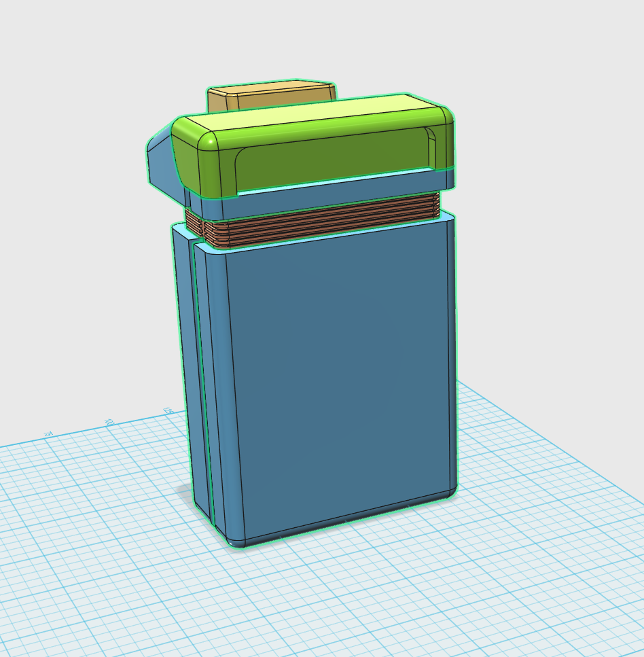Click the "100" grid ruler label

(x=109, y=421)
